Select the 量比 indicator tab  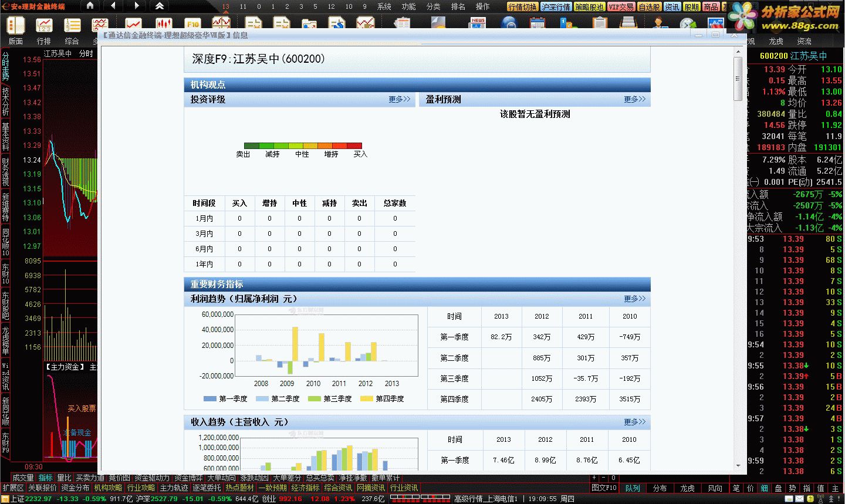[64, 478]
